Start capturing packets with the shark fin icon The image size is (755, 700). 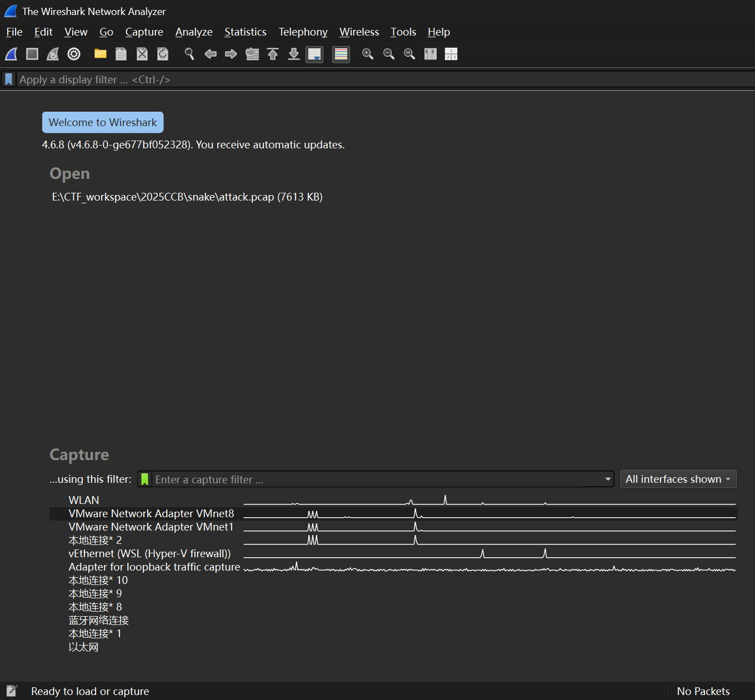coord(11,54)
